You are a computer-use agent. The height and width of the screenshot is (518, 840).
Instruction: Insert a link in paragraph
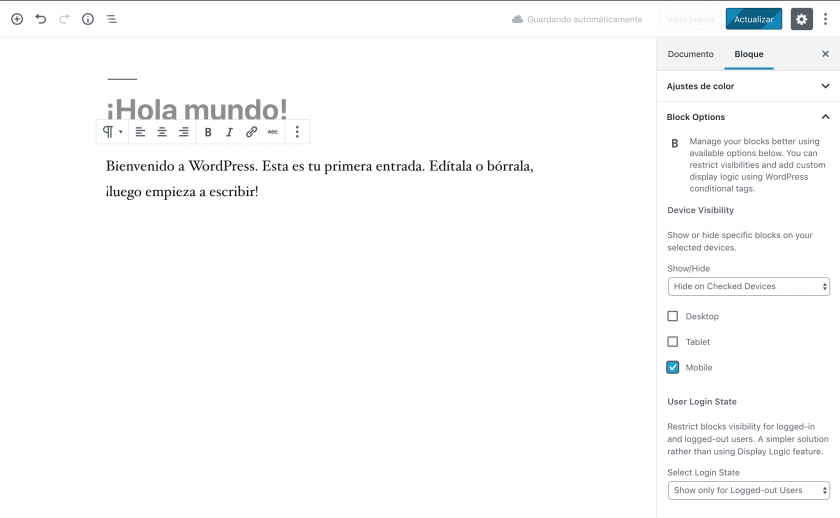251,132
